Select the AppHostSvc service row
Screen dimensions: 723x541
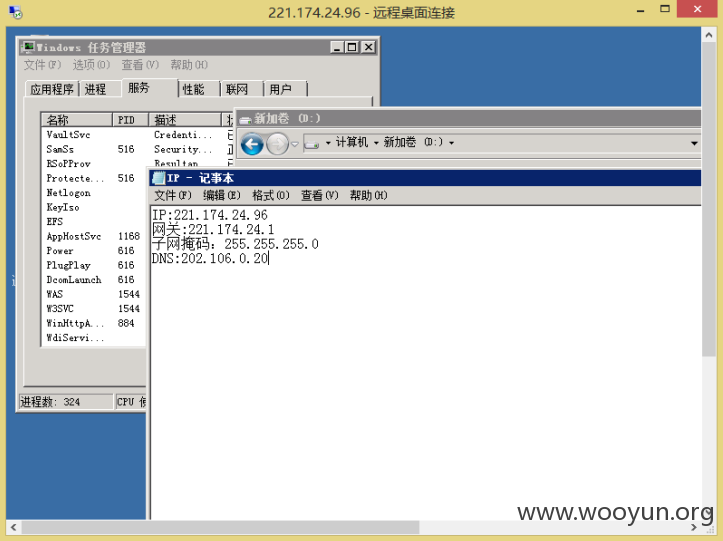[x=93, y=236]
